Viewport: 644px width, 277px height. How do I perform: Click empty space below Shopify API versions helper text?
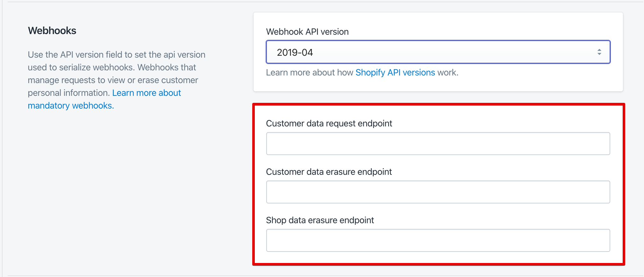coord(438,84)
